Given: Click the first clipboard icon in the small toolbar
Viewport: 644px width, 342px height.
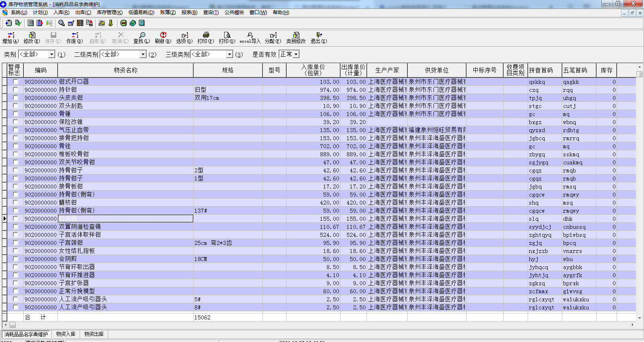Looking at the screenshot, I should tap(8, 23).
